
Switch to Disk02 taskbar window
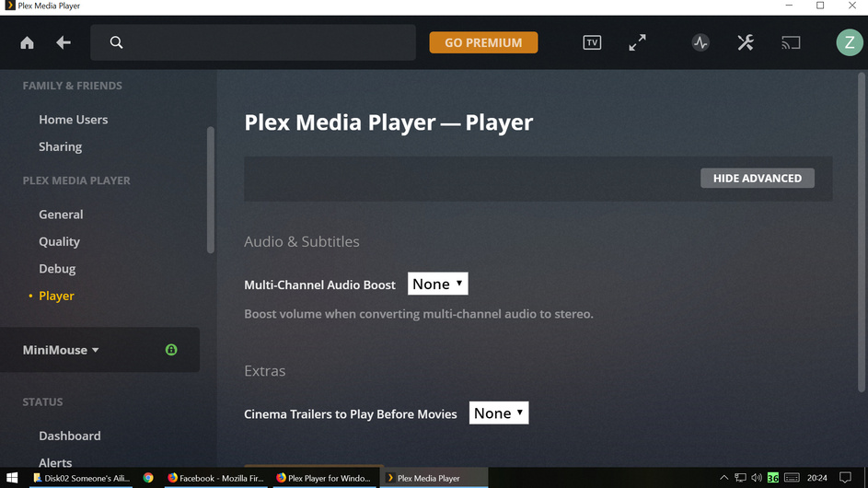[x=81, y=478]
